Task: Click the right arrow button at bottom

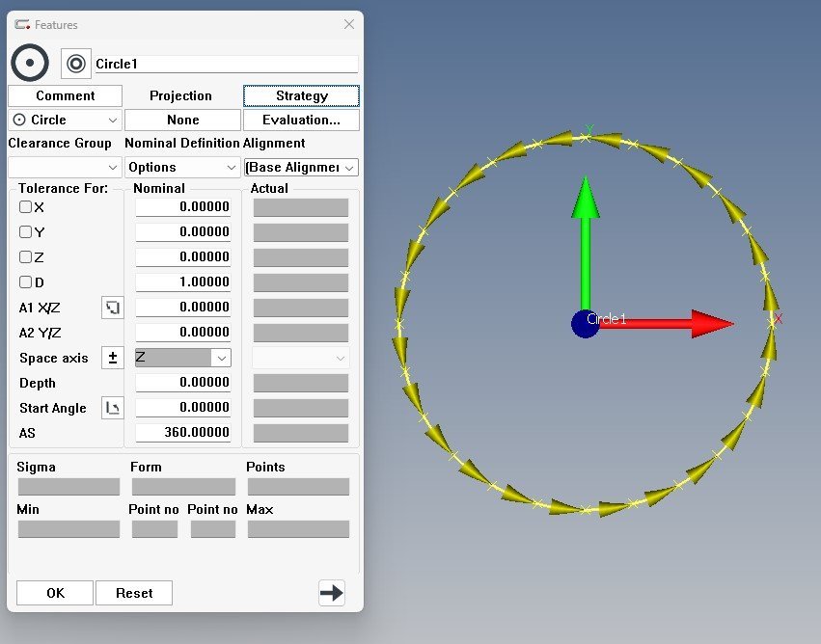Action: click(331, 593)
